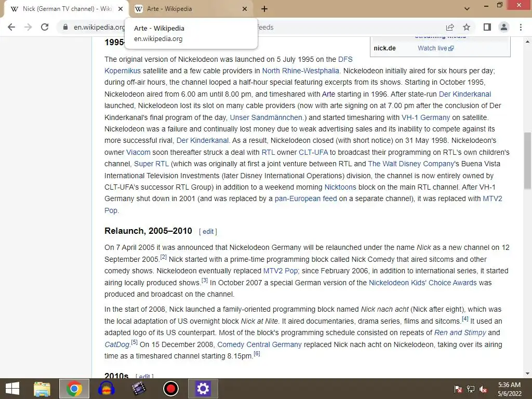
Task: Open the Comedy Central Germany link
Action: tap(260, 344)
